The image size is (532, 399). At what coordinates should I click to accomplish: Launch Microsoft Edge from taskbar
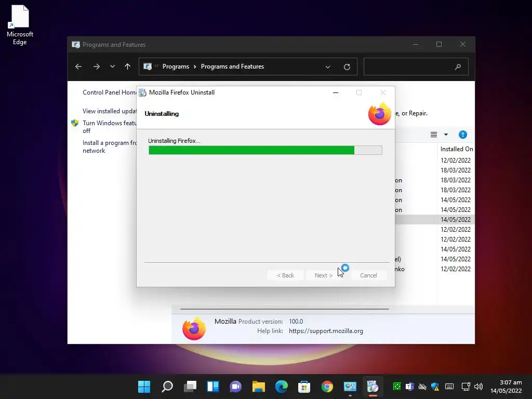click(281, 387)
